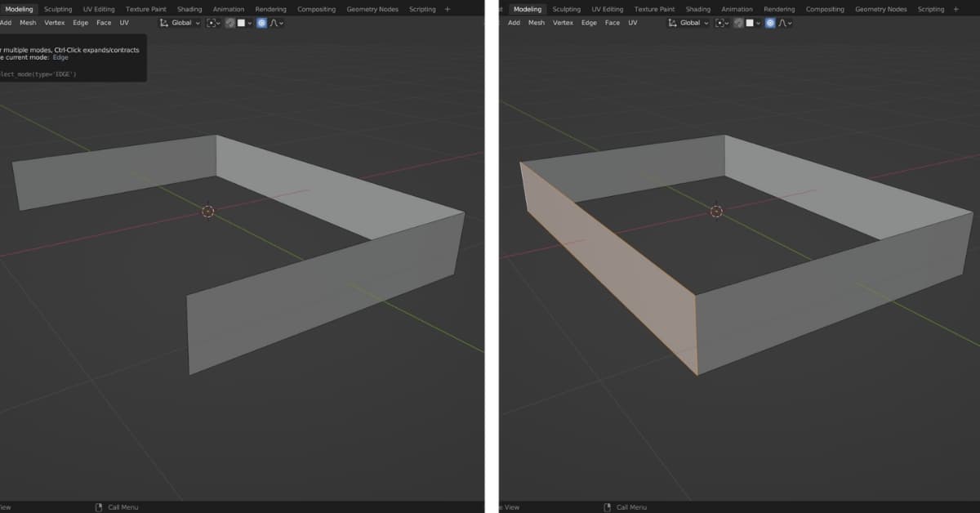Click the snap target square icon in left header

coord(241,22)
